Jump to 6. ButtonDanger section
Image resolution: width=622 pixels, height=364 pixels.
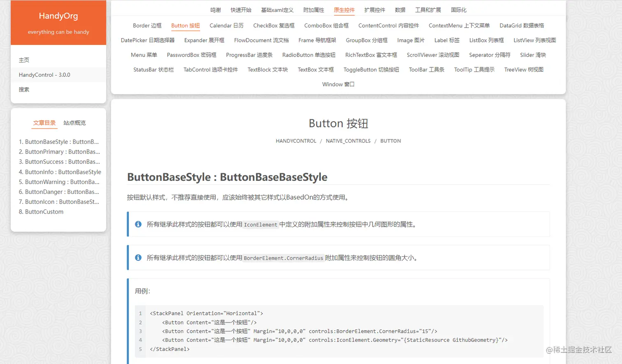click(59, 192)
